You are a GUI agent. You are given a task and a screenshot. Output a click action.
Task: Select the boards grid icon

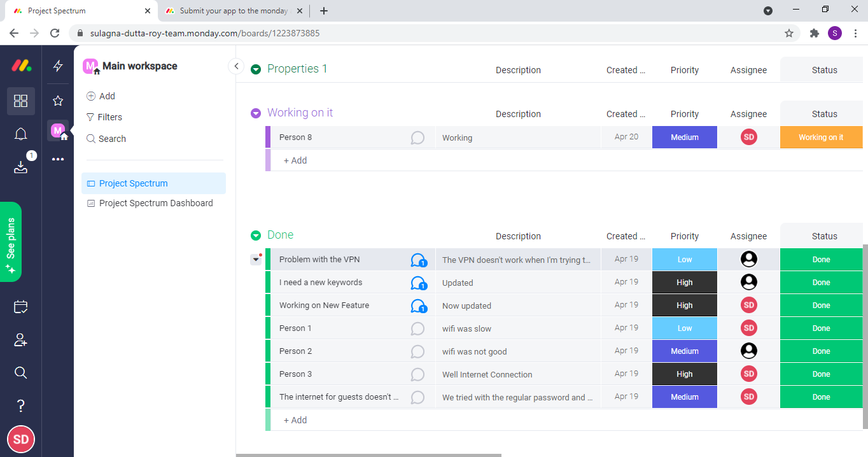(20, 101)
